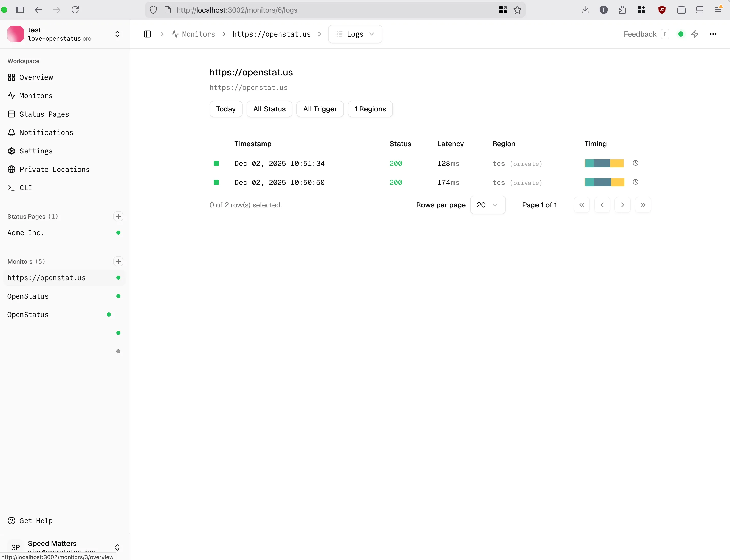The width and height of the screenshot is (730, 560).
Task: Open the CLI section via the terminal icon
Action: (x=11, y=188)
